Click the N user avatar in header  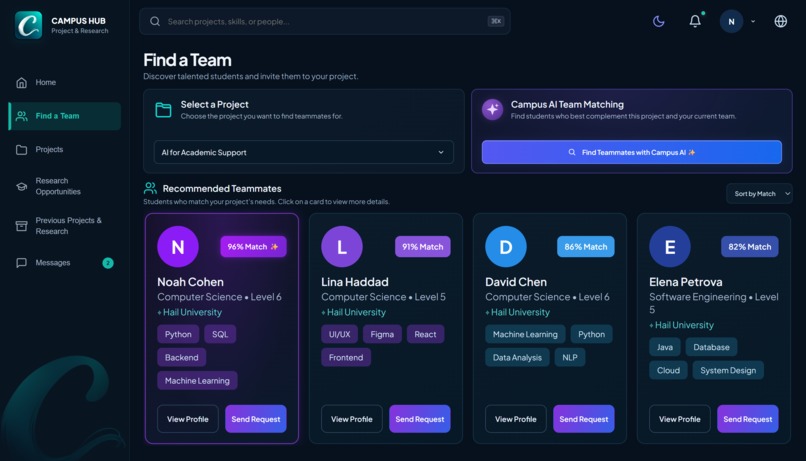pyautogui.click(x=731, y=22)
